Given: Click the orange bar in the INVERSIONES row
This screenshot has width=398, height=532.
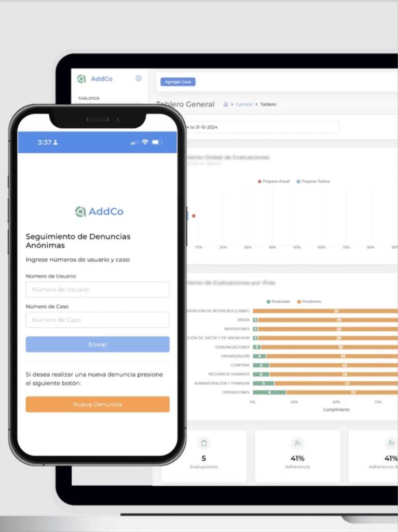Looking at the screenshot, I should 328,329.
